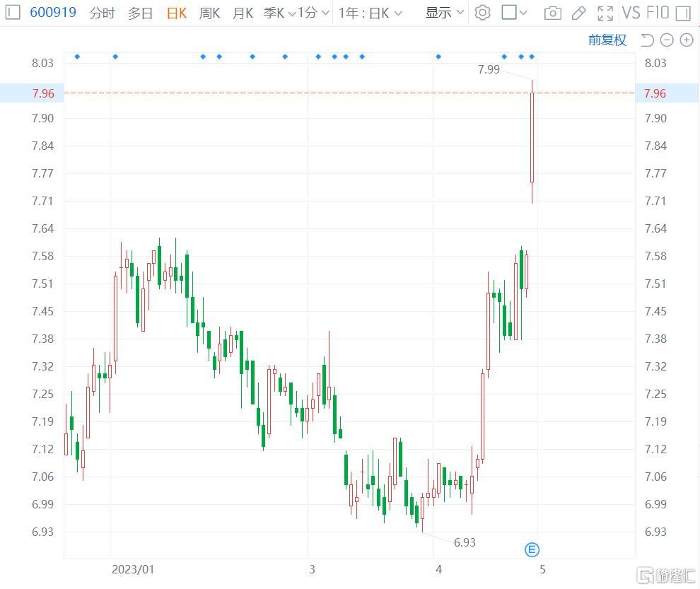Open F10 company information

(658, 13)
